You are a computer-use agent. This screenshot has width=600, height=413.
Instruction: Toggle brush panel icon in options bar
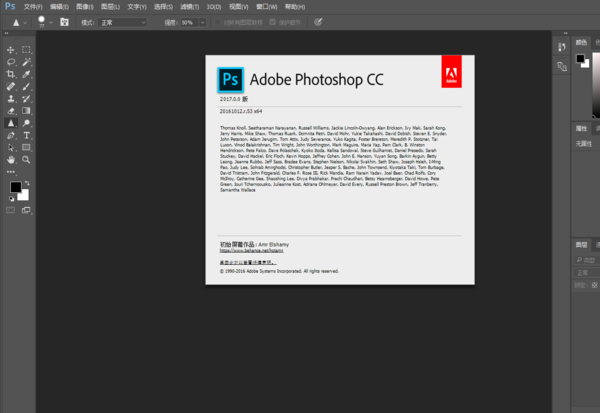click(x=64, y=22)
